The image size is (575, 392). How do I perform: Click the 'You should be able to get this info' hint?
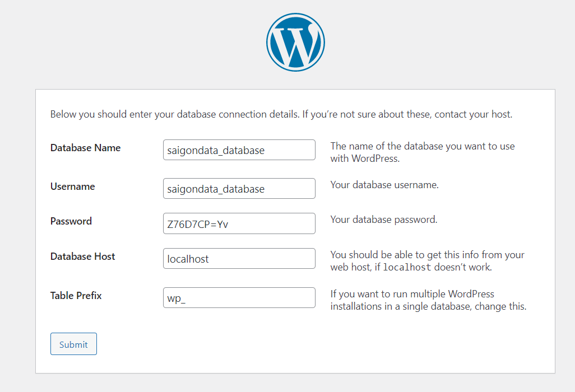427,261
